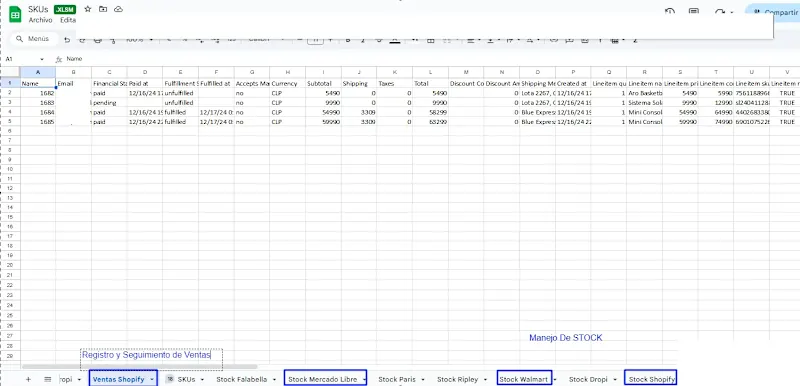Open Stock Falabella tab dropdown arrow
Image resolution: width=800 pixels, height=386 pixels.
point(274,379)
